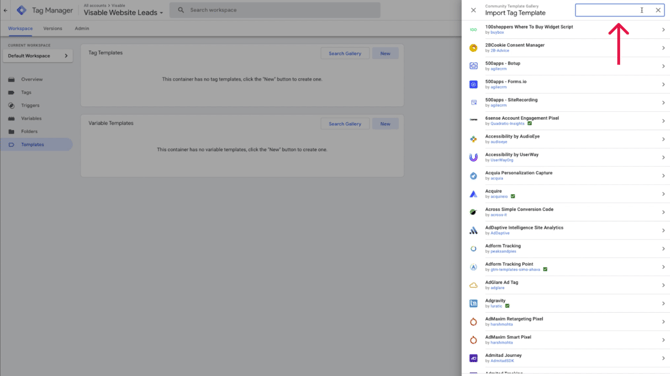Click the AdMaxim Smart Pixel icon
This screenshot has width=670, height=376.
click(473, 340)
